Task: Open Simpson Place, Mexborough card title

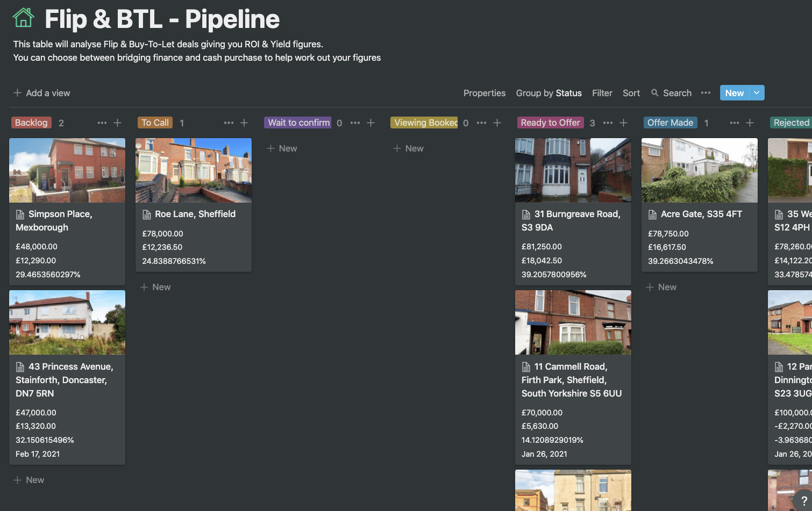Action: click(54, 221)
